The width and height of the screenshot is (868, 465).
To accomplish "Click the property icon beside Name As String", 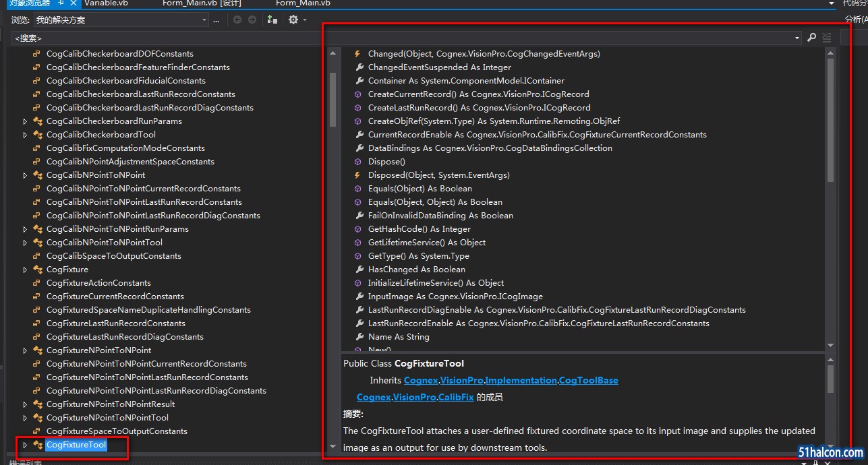I will 361,337.
